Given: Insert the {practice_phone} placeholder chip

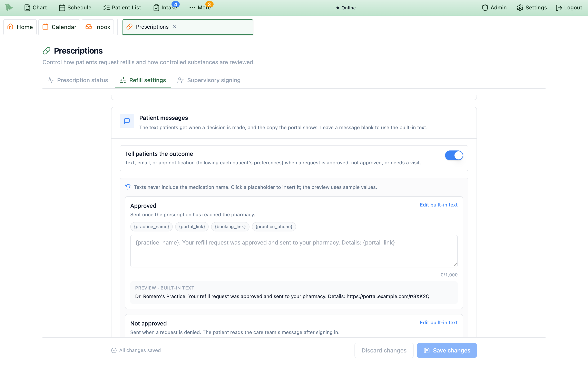Looking at the screenshot, I should coord(274,227).
